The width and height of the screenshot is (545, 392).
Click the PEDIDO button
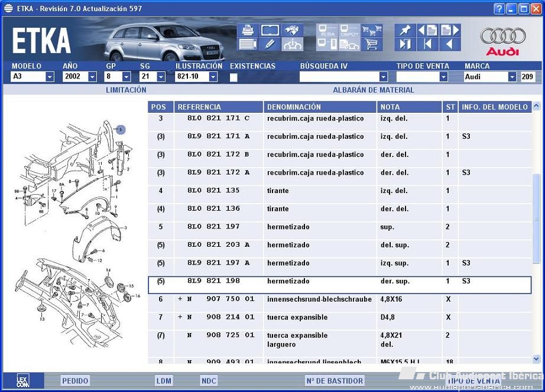pos(75,381)
